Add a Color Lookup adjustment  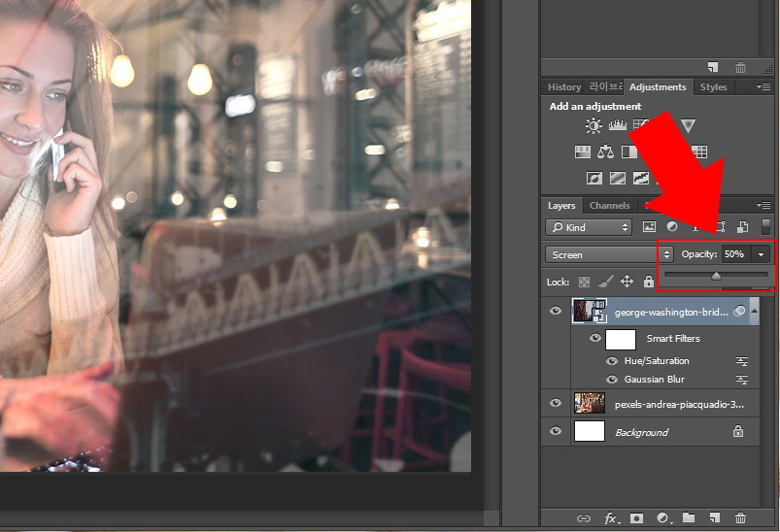coord(699,151)
